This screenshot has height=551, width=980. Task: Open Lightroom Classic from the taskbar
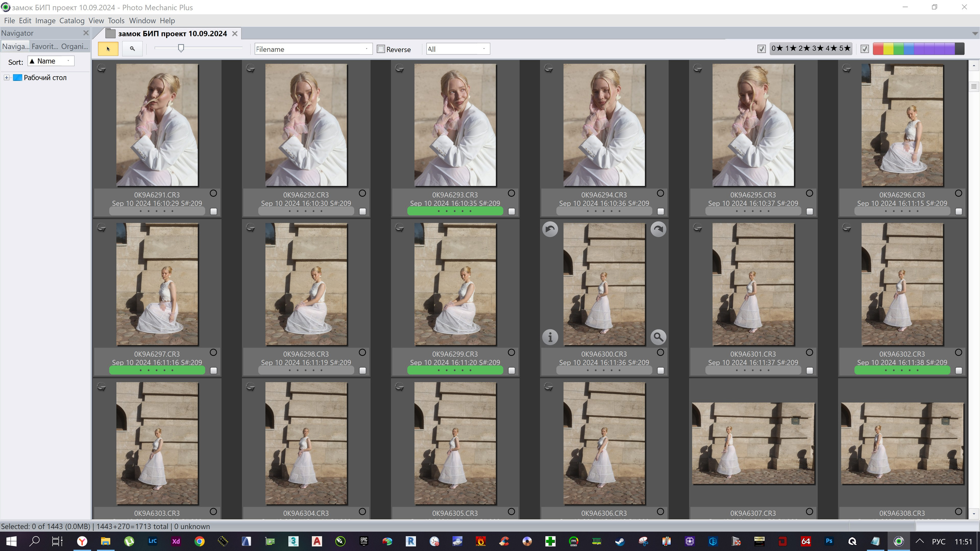(152, 541)
